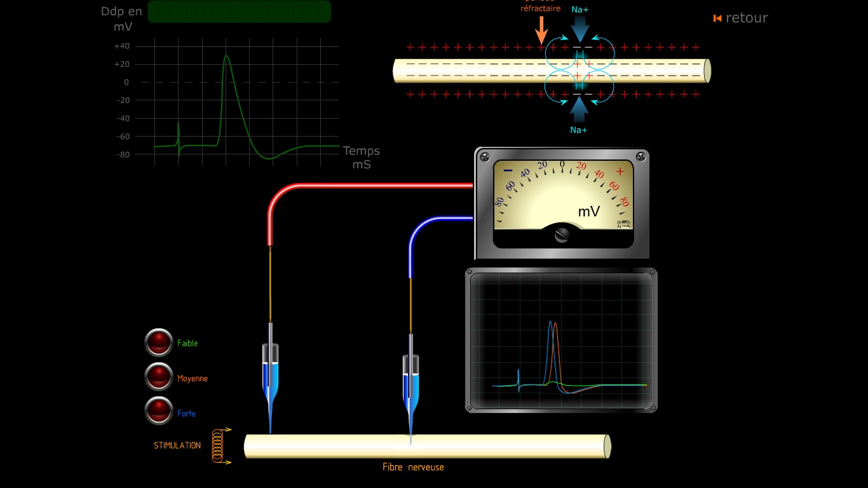
Task: Click the orange stimulation coil icon
Action: (218, 445)
